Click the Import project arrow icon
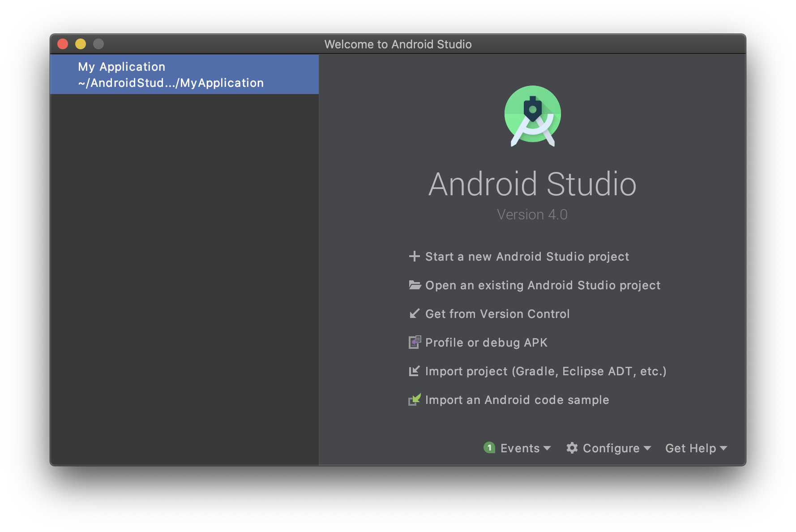The width and height of the screenshot is (796, 532). click(x=414, y=371)
